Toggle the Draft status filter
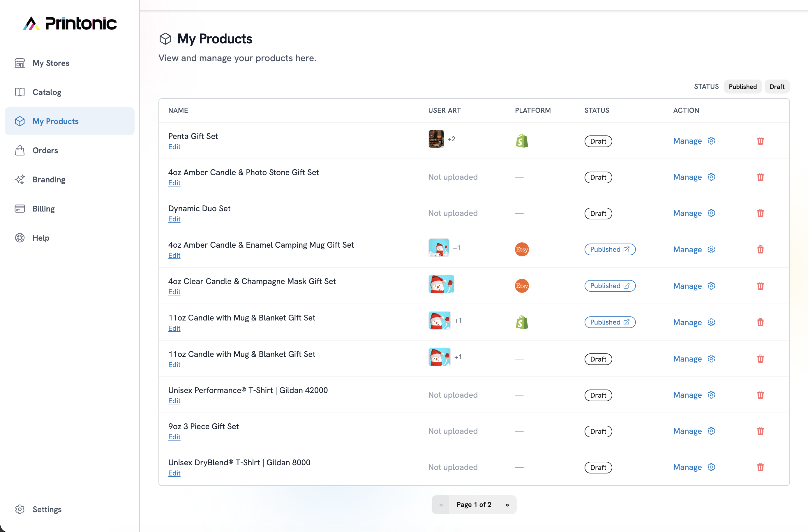Viewport: 808px width, 532px height. (777, 86)
